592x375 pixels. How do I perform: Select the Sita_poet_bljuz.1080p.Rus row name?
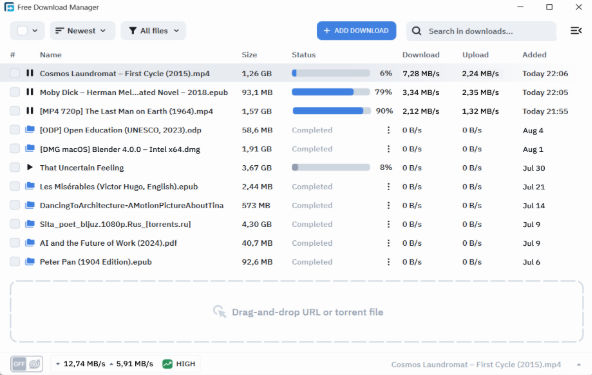pyautogui.click(x=115, y=224)
